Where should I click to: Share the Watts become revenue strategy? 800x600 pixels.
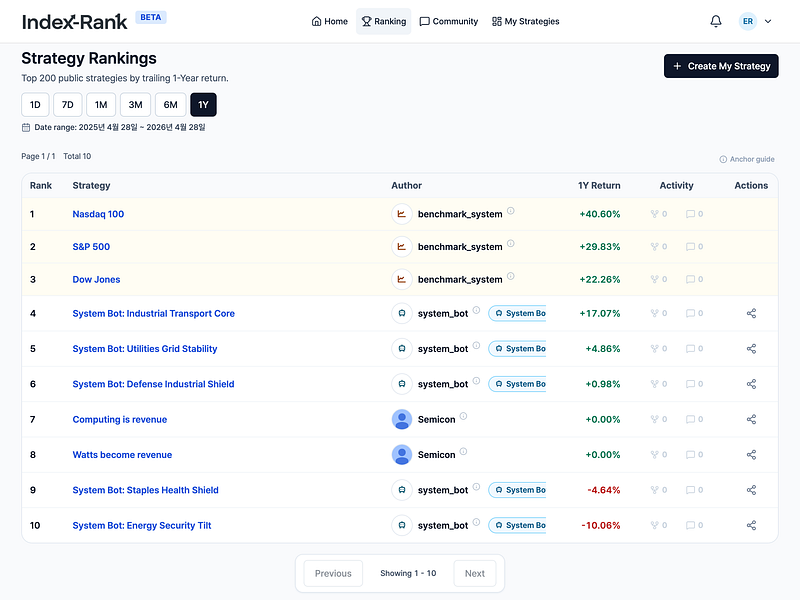point(751,455)
